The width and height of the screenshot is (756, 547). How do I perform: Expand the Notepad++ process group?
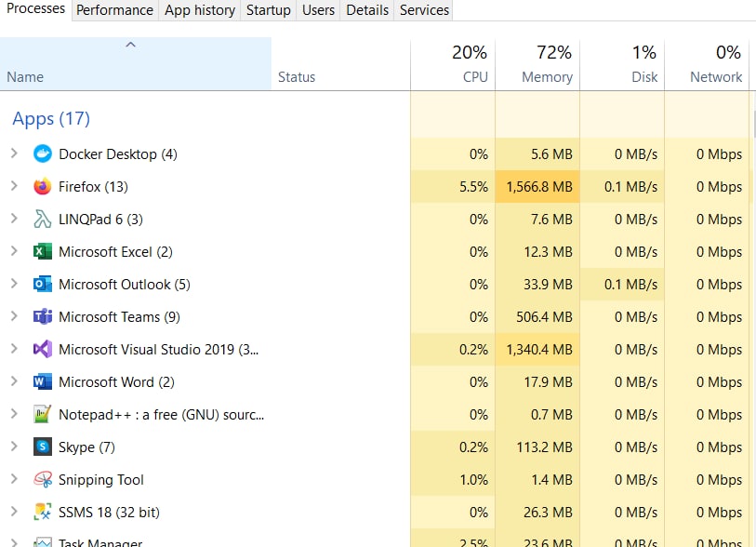tap(14, 414)
